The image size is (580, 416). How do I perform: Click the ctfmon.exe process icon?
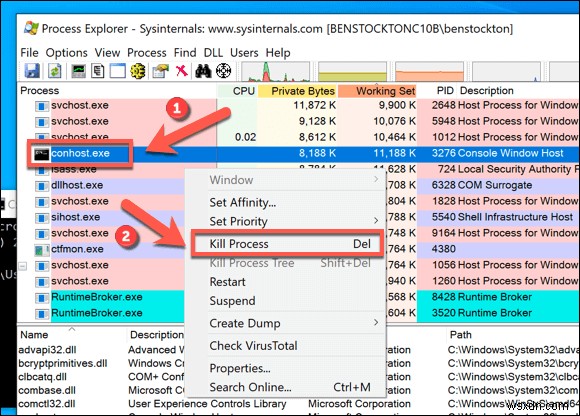point(42,250)
